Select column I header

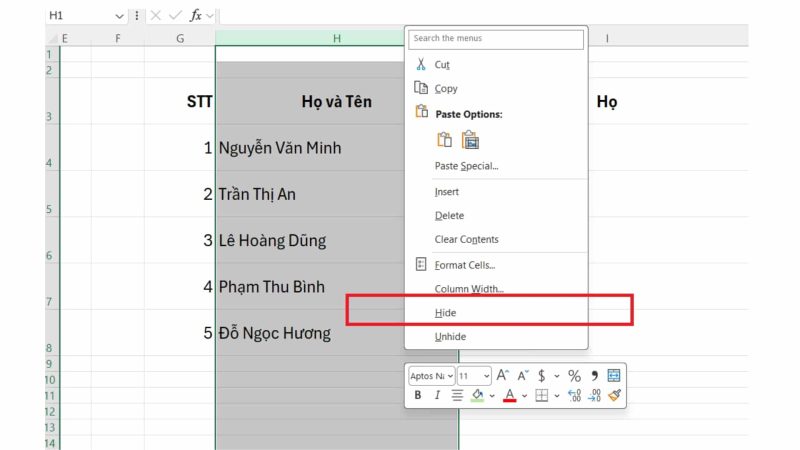(x=607, y=38)
